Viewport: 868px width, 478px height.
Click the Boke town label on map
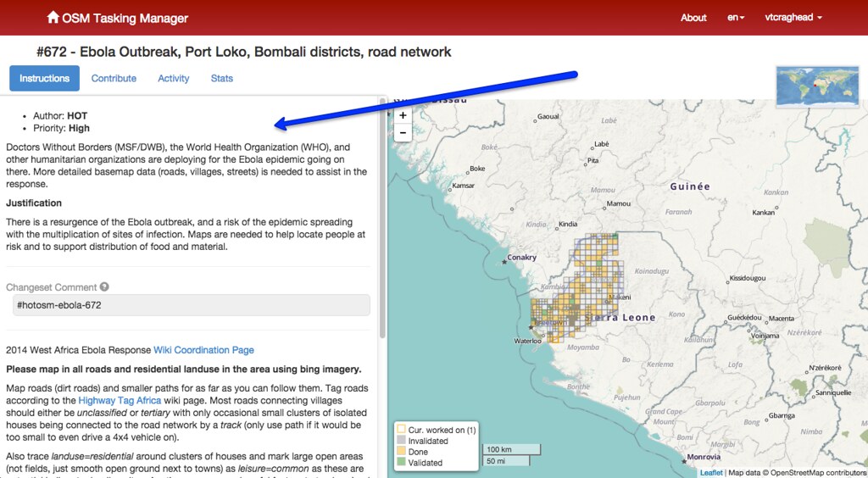click(477, 169)
